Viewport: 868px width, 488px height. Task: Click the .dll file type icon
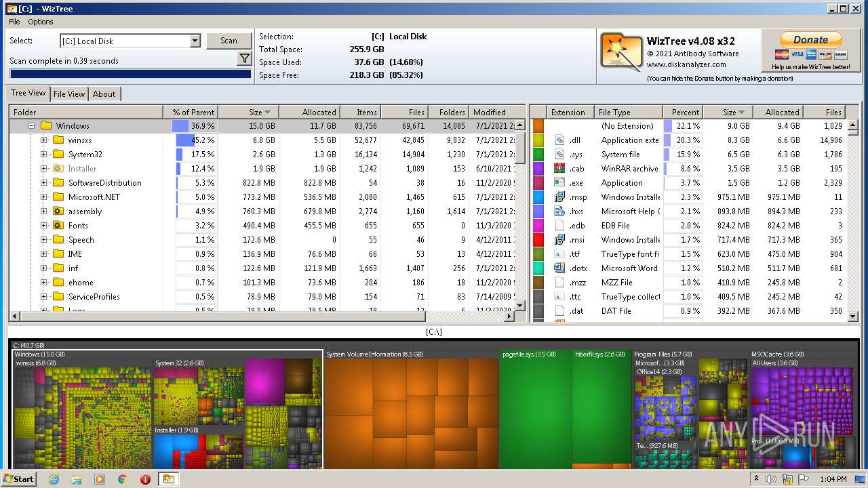(559, 140)
